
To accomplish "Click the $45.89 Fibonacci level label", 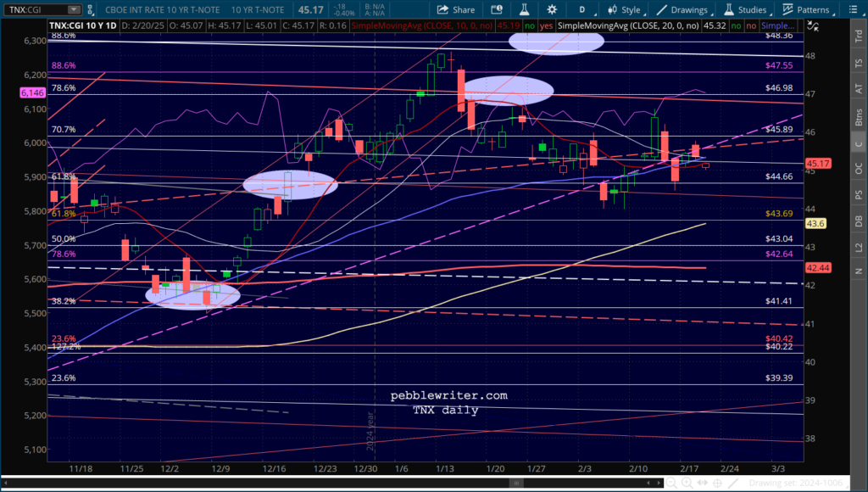I will (779, 130).
